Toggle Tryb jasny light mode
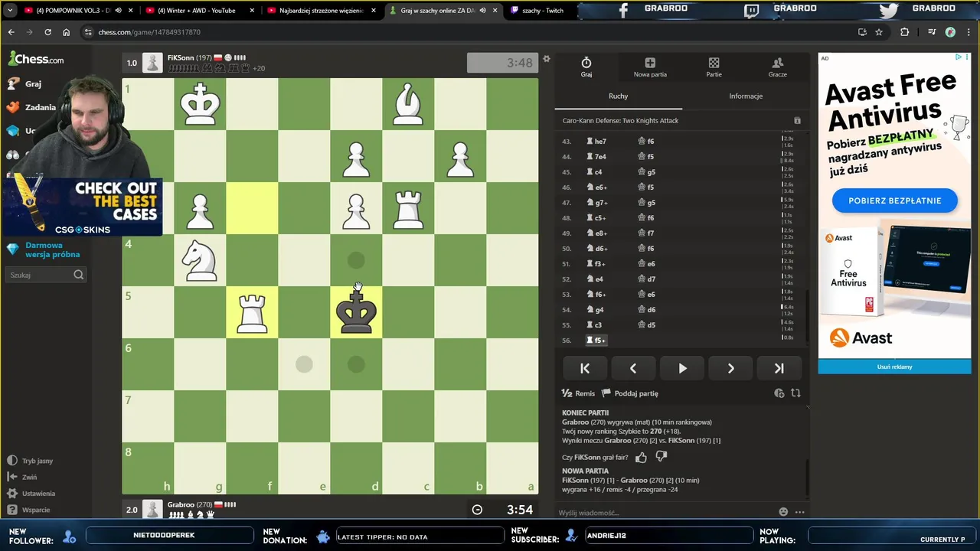This screenshot has width=980, height=551. pyautogui.click(x=30, y=461)
